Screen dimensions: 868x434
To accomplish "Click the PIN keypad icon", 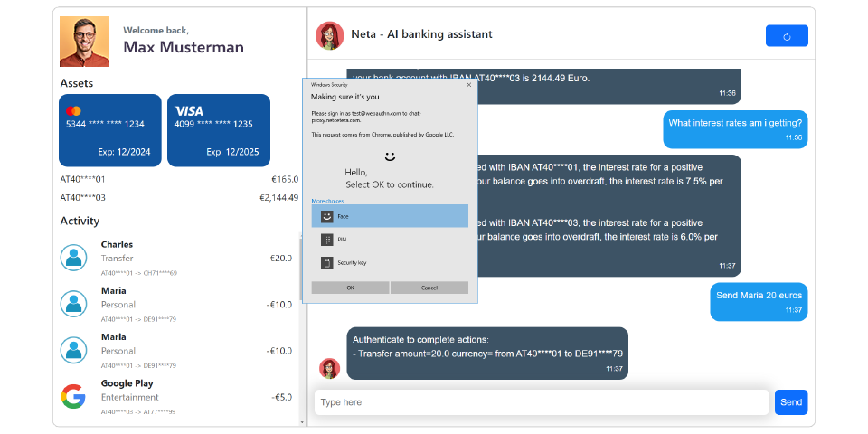I will click(x=326, y=240).
